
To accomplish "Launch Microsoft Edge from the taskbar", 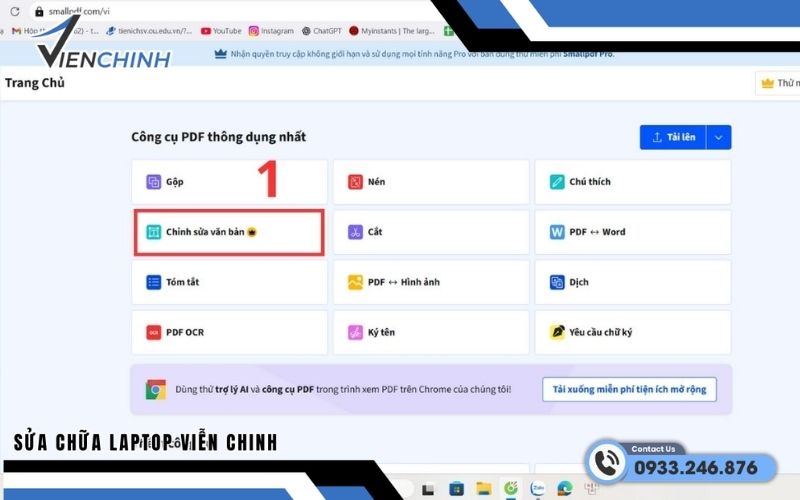I will (564, 489).
